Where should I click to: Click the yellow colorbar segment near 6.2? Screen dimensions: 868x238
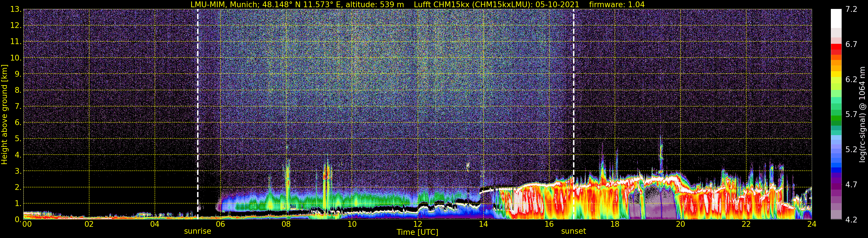pos(836,80)
